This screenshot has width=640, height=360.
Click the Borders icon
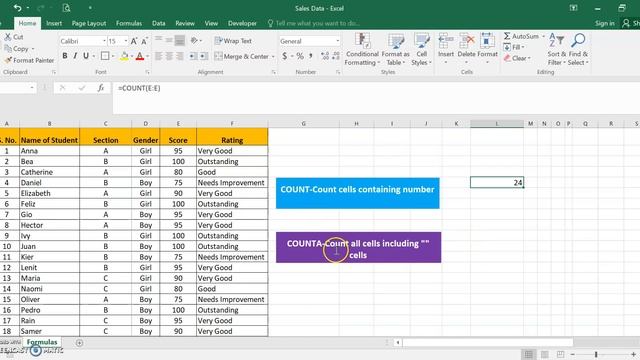[x=105, y=56]
